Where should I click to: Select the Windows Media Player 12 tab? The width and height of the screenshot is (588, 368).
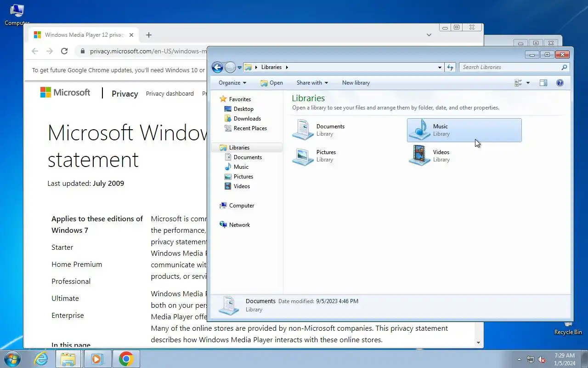(x=83, y=35)
